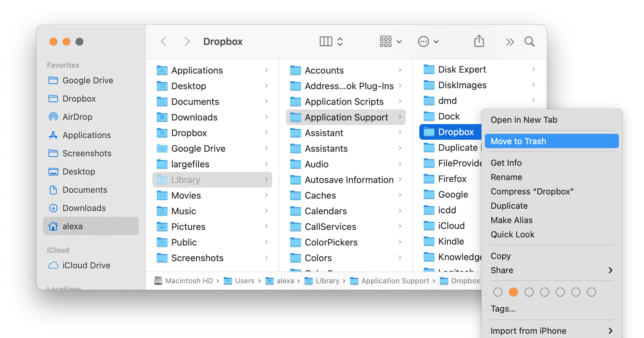Select the Kindle folder in third column
644x338 pixels.
[x=450, y=241]
